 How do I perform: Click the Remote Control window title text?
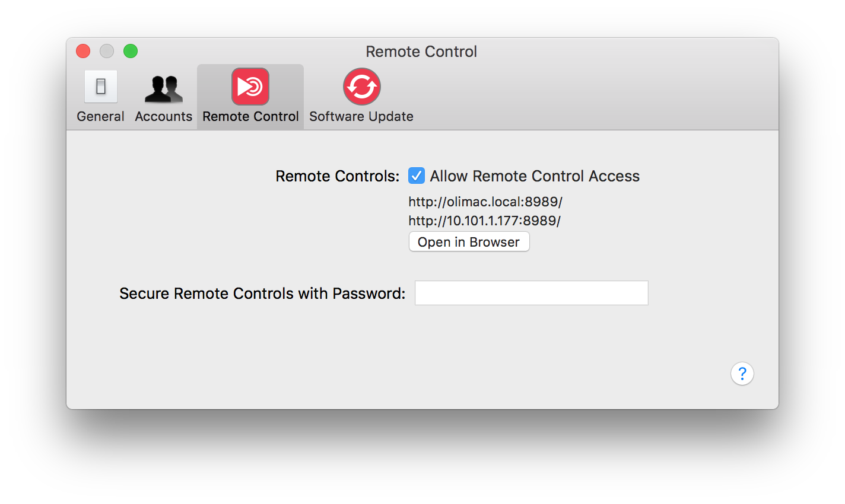[x=421, y=52]
